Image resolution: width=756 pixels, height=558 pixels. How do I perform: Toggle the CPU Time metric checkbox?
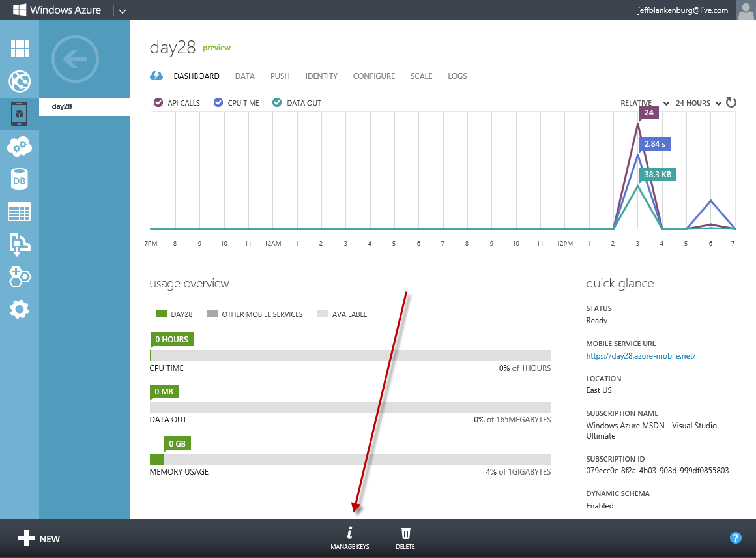pyautogui.click(x=218, y=103)
